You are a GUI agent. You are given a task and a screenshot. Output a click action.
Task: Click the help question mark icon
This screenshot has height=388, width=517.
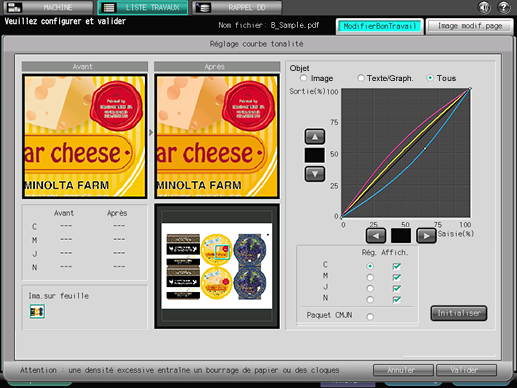point(504,7)
